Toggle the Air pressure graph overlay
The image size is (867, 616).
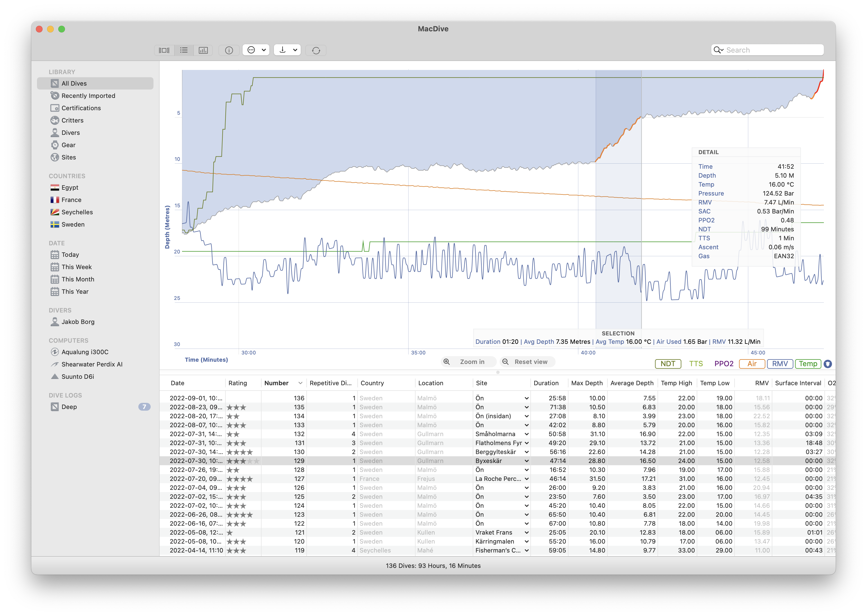[752, 364]
